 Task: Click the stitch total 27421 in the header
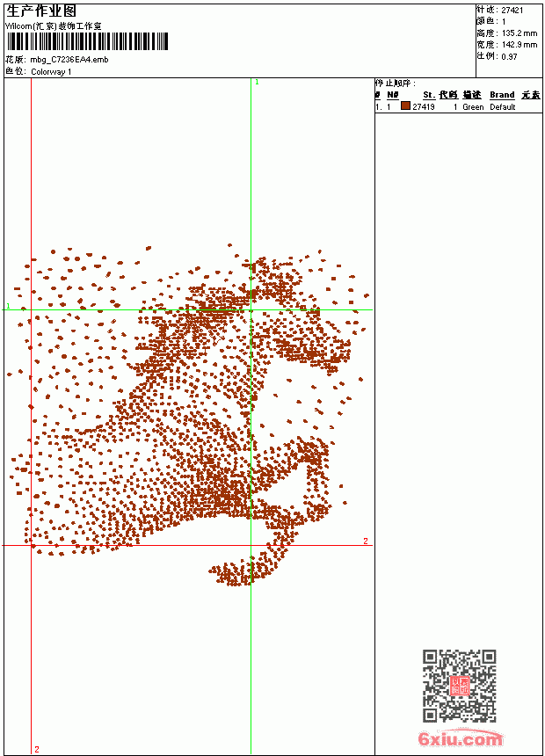[512, 11]
